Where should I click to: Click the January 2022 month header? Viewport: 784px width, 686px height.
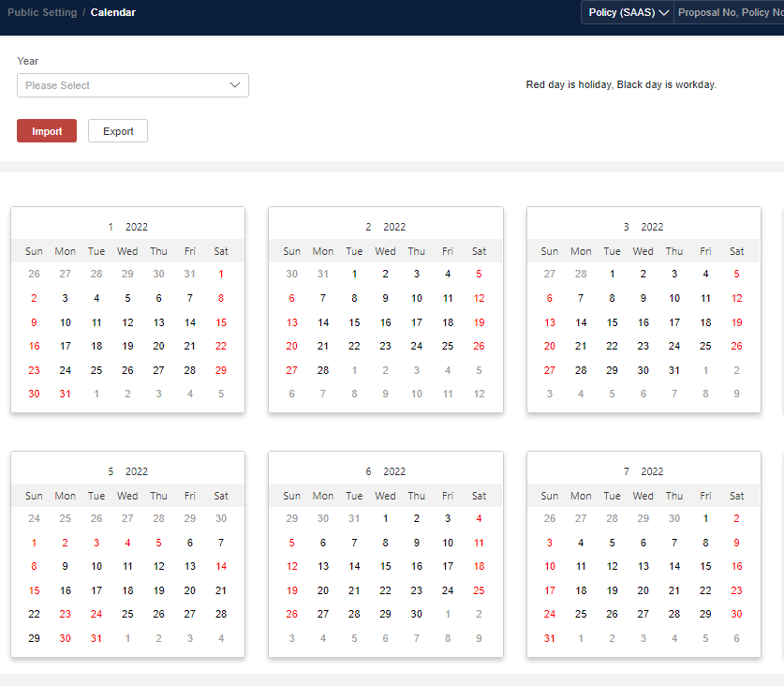click(x=127, y=226)
